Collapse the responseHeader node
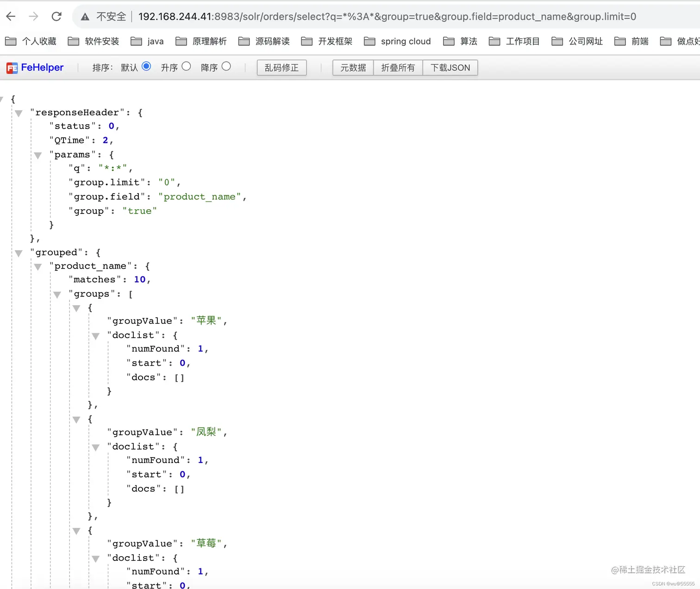700x589 pixels. 19,113
